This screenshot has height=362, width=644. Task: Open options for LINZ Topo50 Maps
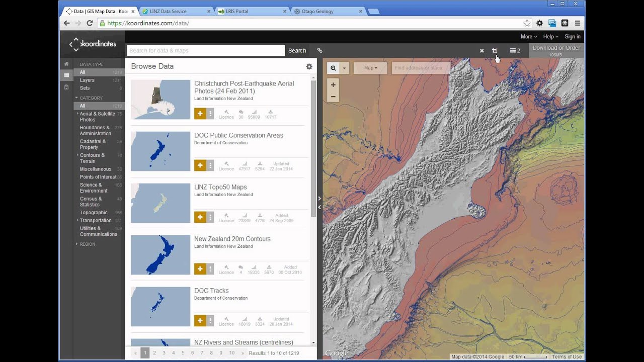click(x=210, y=217)
